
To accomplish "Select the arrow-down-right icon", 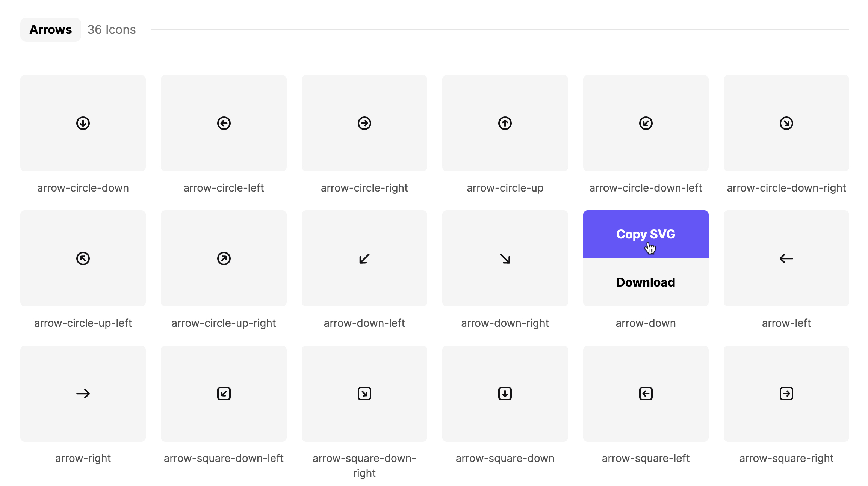I will click(505, 258).
